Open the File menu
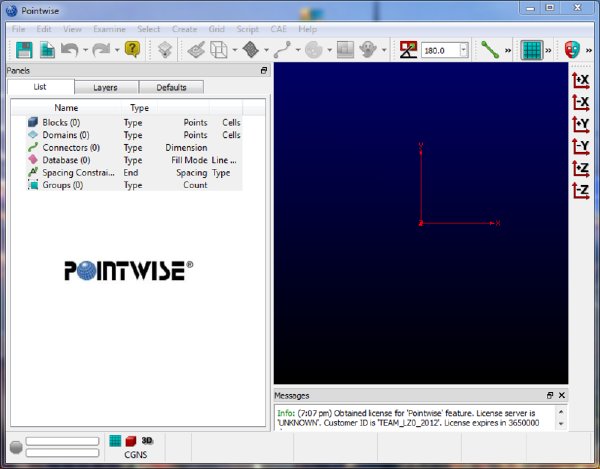Viewport: 600px width, 469px height. (x=18, y=29)
